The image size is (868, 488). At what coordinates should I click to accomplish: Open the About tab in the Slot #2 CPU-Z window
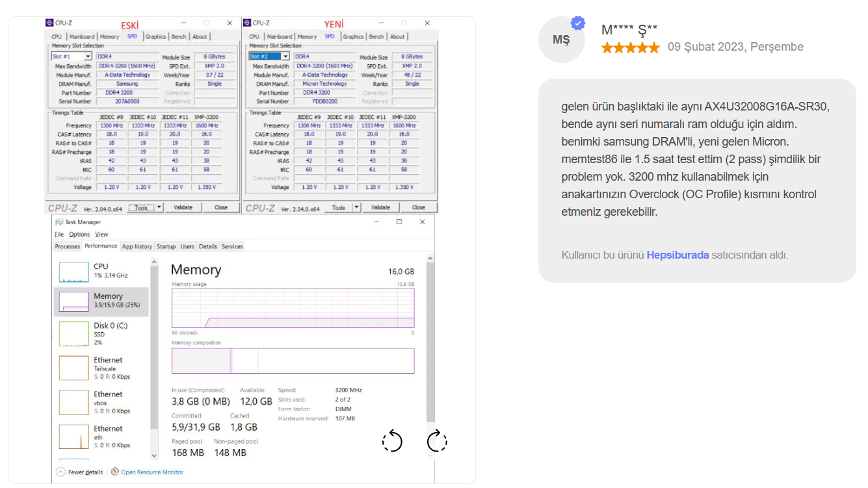(397, 37)
